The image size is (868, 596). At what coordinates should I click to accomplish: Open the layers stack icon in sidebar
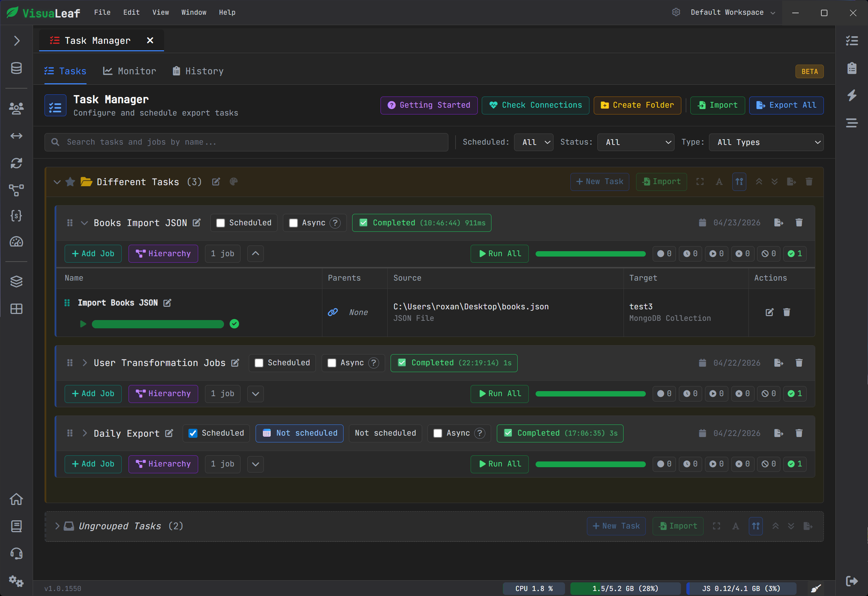[x=16, y=281]
